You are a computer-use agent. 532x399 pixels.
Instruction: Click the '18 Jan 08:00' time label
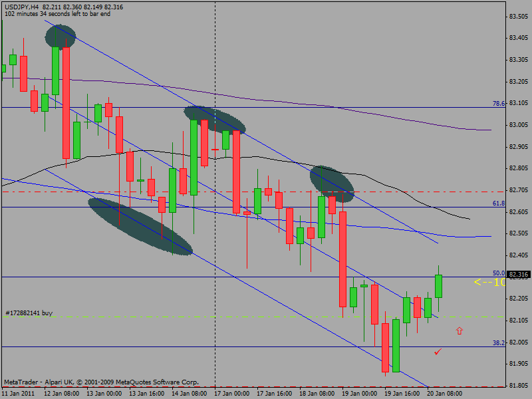click(317, 394)
